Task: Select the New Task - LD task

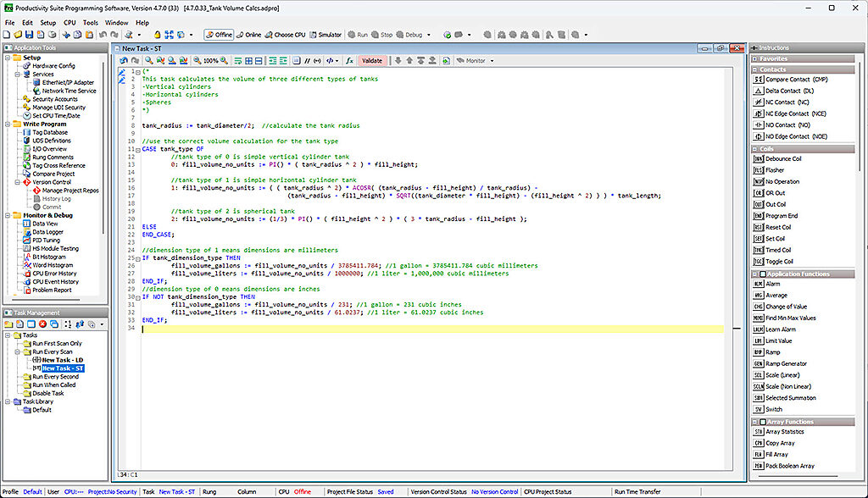Action: point(63,360)
